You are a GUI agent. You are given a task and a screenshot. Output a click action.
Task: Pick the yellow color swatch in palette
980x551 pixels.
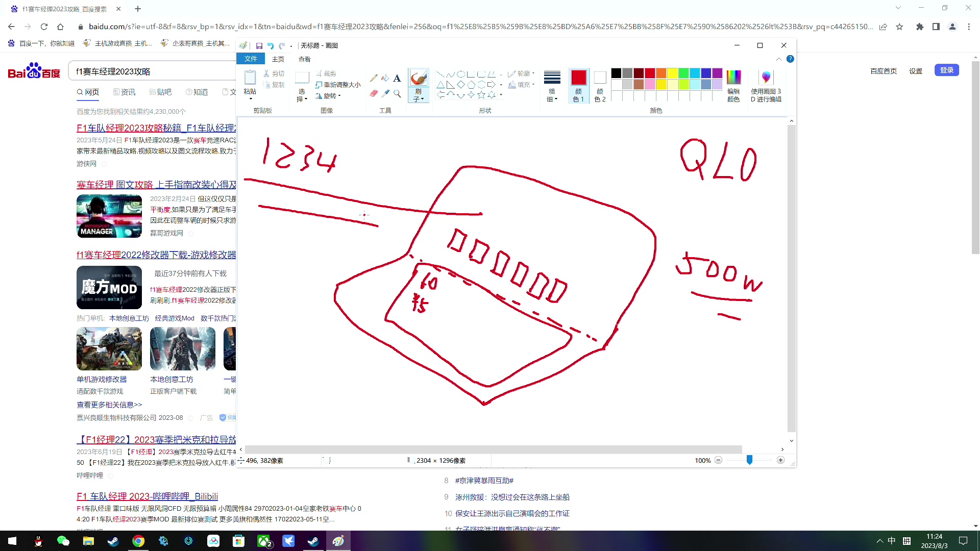[672, 73]
